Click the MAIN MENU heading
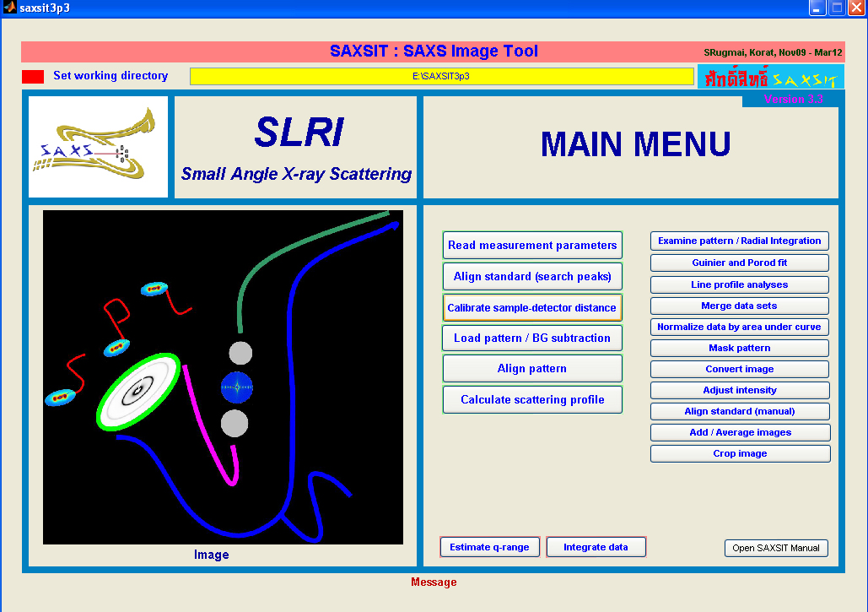Image resolution: width=868 pixels, height=612 pixels. (635, 144)
